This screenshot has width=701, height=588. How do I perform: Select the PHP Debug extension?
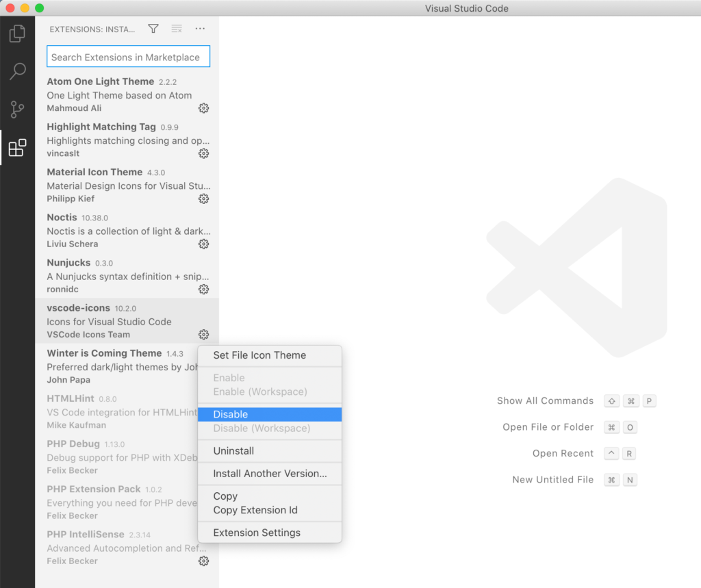click(x=116, y=456)
